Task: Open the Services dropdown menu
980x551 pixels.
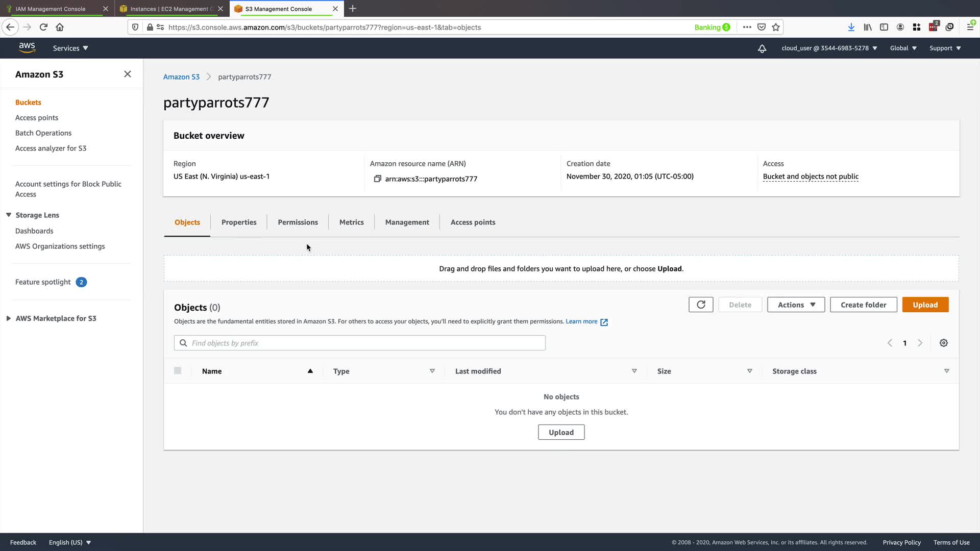Action: pyautogui.click(x=70, y=48)
